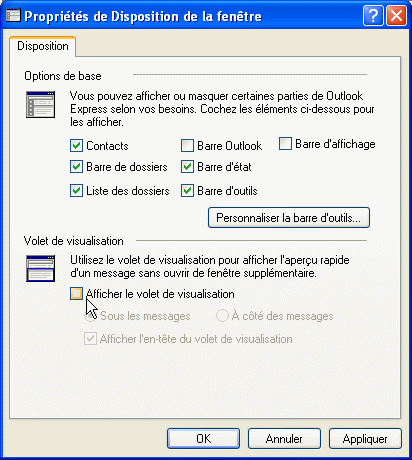412x460 pixels.
Task: Uncheck the Contacts checkbox
Action: 76,146
